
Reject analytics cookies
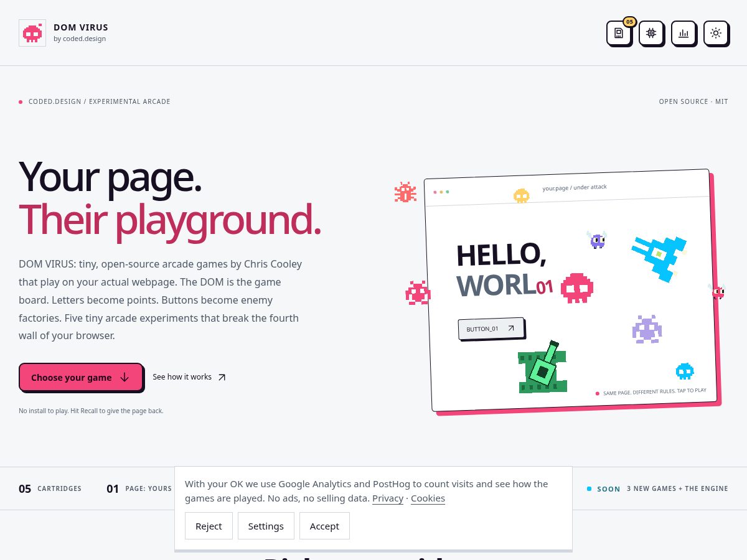pos(209,526)
